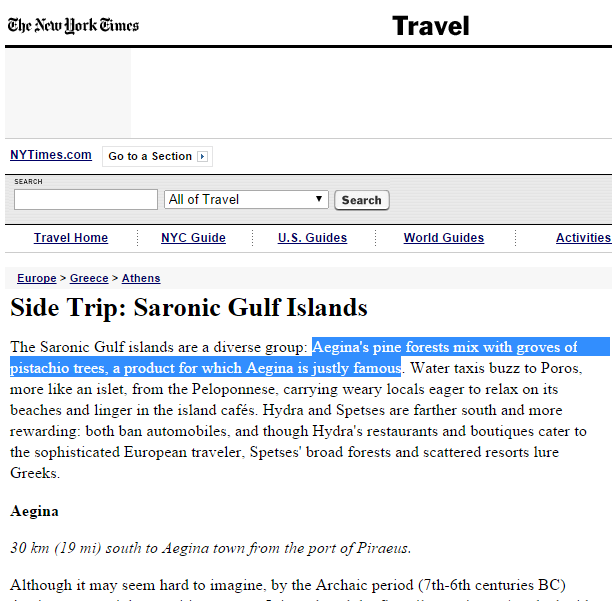Open the NYC Guide tab
612x601 pixels.
[x=193, y=238]
